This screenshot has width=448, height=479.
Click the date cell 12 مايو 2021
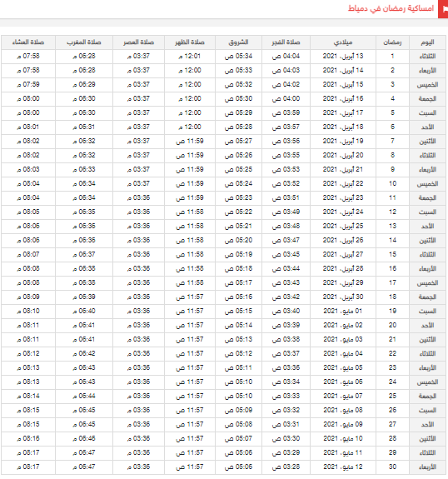[343, 467]
